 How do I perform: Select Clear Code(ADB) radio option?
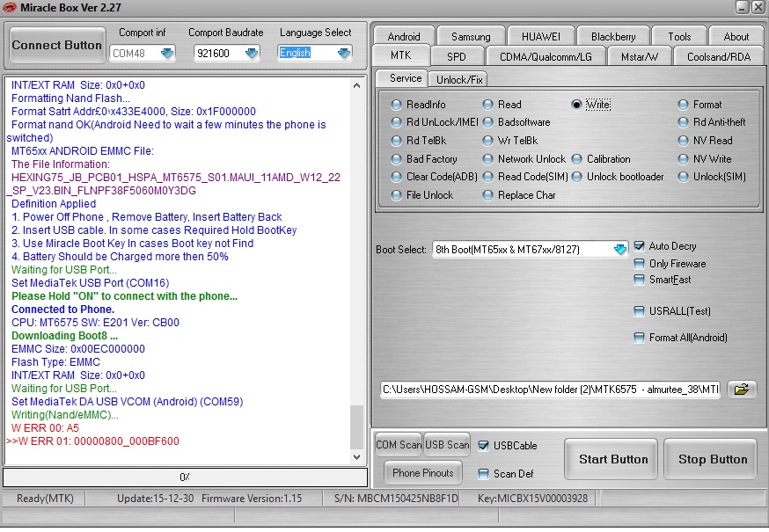click(x=396, y=177)
